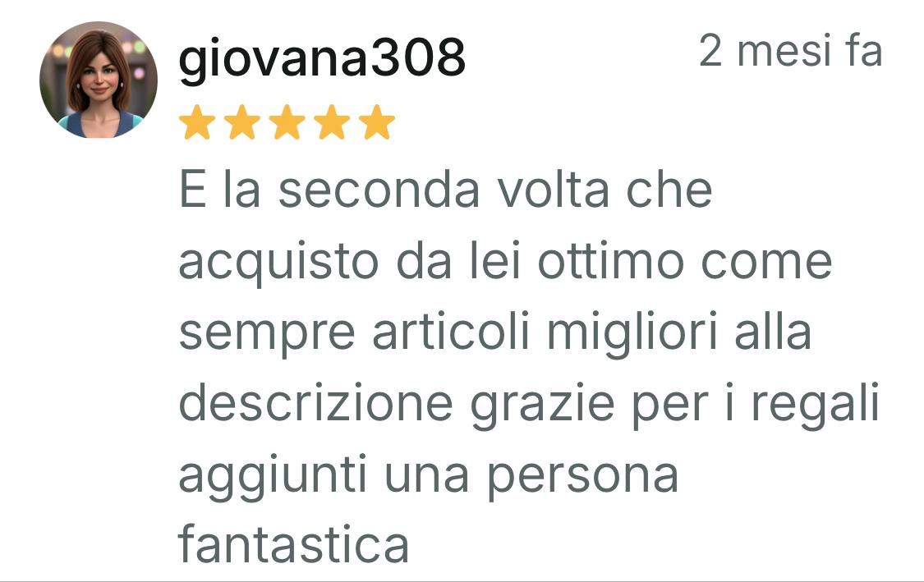Screen dimensions: 924x582
Task: Open the giovana308 username link
Action: pyautogui.click(x=322, y=57)
